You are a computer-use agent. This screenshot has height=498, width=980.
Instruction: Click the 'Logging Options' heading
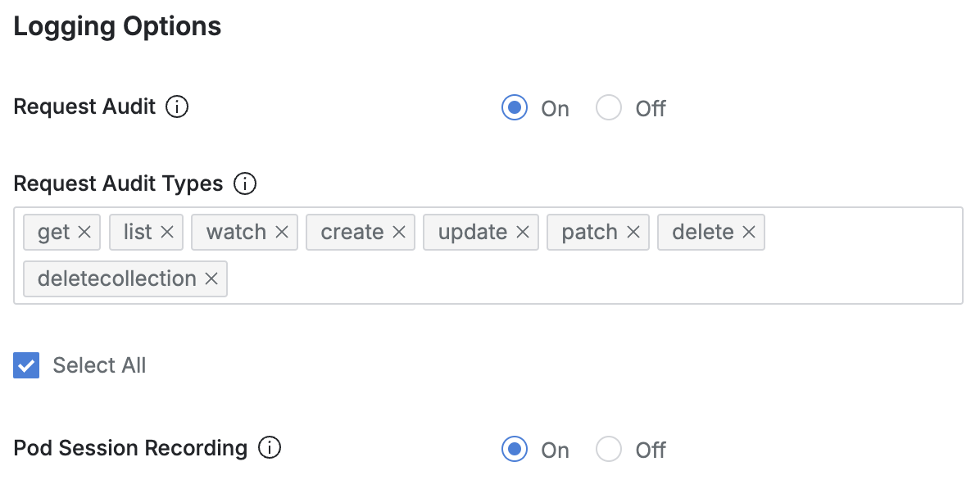click(117, 26)
